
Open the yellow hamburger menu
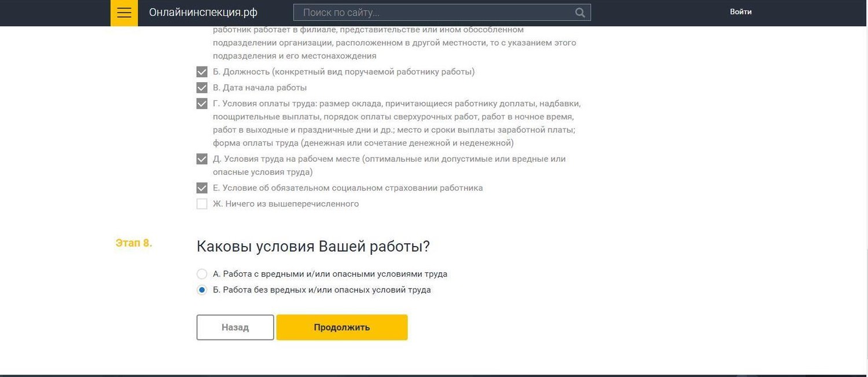(x=124, y=13)
